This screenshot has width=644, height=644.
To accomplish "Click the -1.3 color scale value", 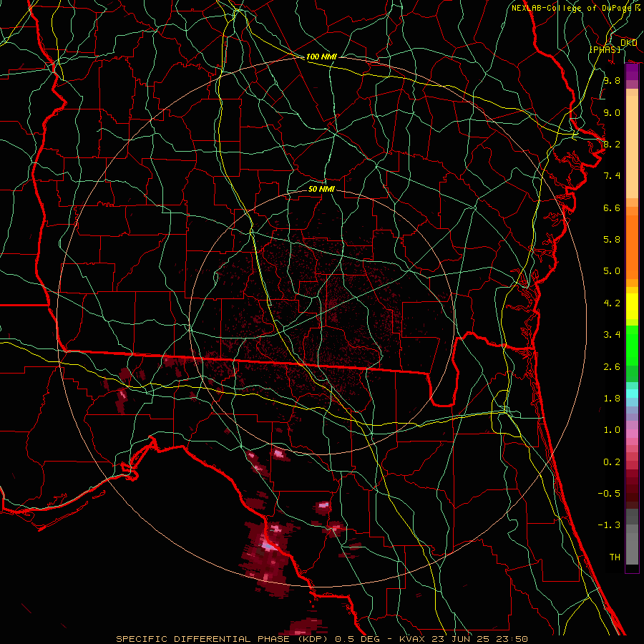I will pos(609,525).
